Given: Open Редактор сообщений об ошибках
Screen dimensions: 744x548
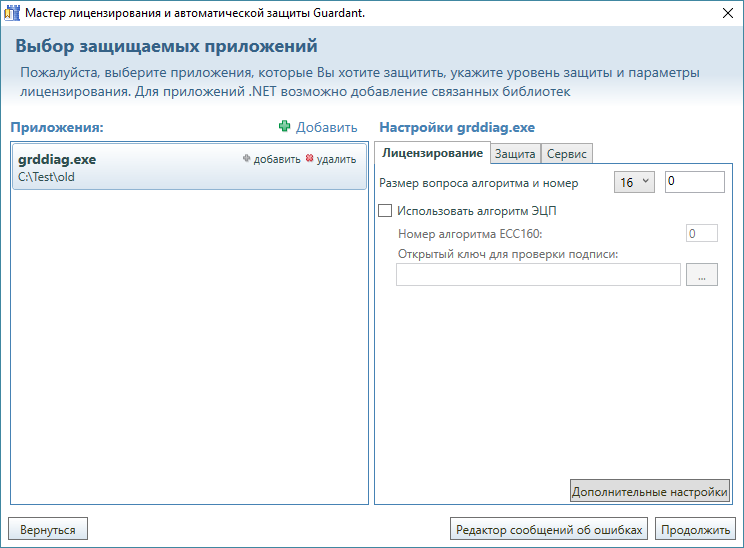Looking at the screenshot, I should (x=549, y=529).
